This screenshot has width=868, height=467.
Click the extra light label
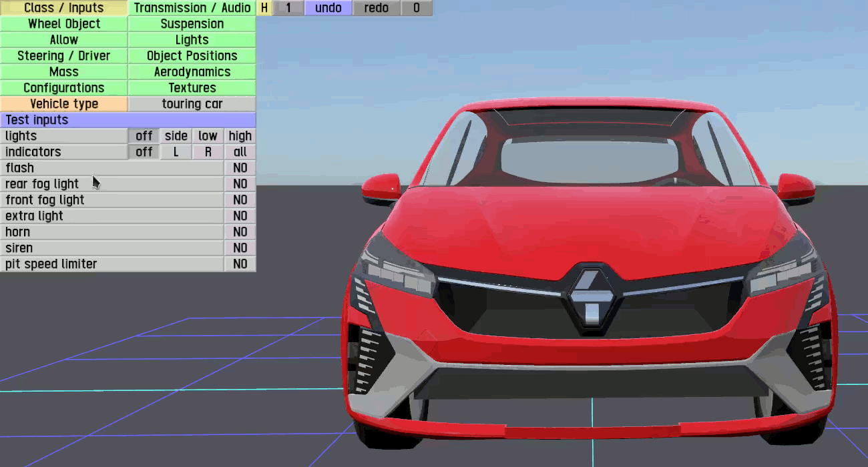(x=112, y=216)
